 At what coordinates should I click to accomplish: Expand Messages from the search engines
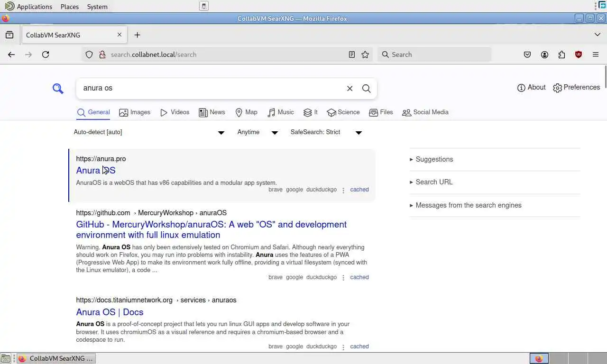pos(495,205)
